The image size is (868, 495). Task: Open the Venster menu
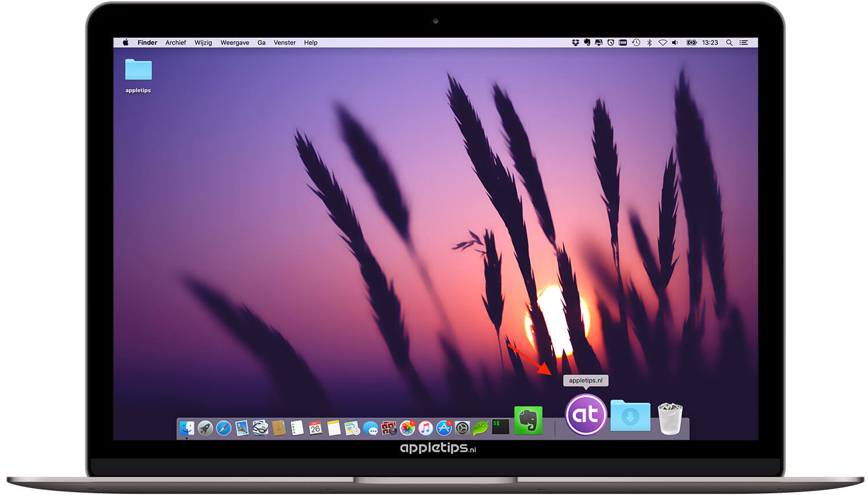click(x=285, y=43)
